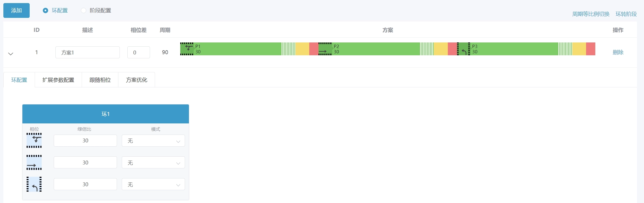644x203 pixels.
Task: Switch to the 扩展参数配置 tab
Action: (x=58, y=80)
